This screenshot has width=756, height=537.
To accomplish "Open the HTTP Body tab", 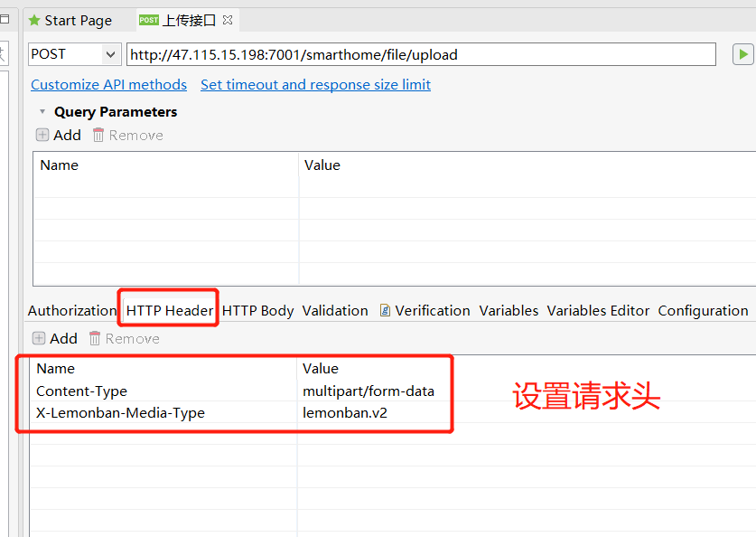I will 257,310.
